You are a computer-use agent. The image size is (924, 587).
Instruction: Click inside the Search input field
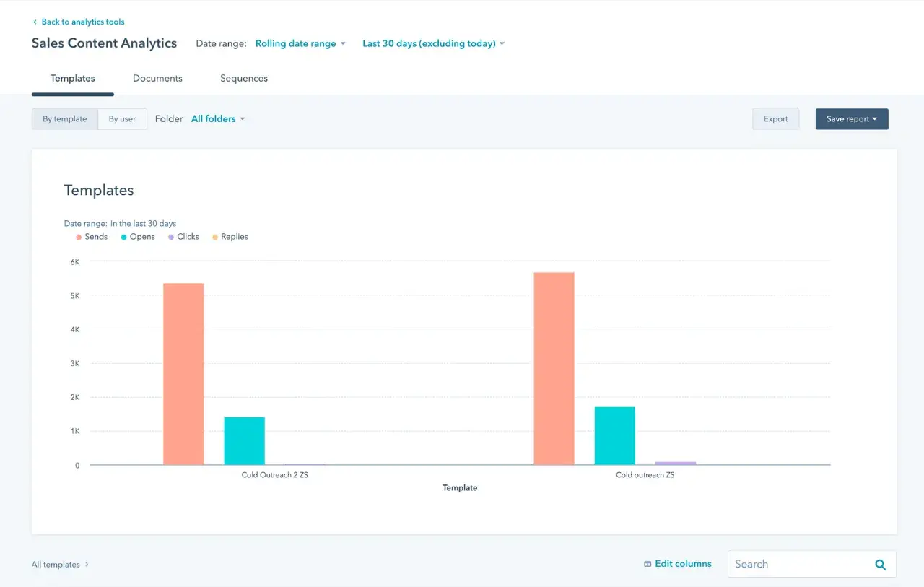[x=798, y=565]
